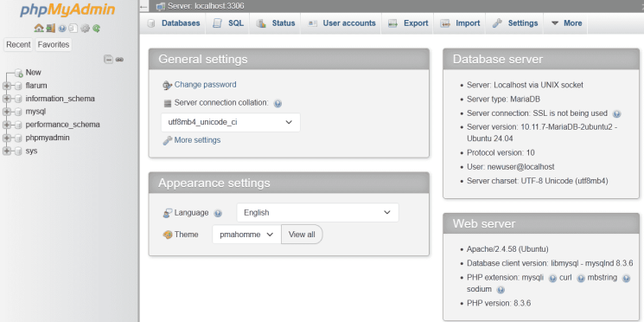The width and height of the screenshot is (644, 322).
Task: Toggle the link with main panel icon
Action: point(119,60)
